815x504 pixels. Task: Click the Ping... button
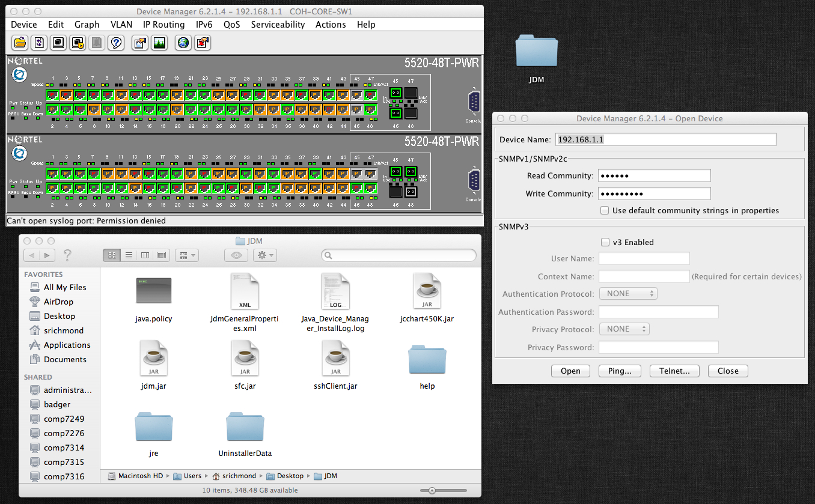point(620,371)
